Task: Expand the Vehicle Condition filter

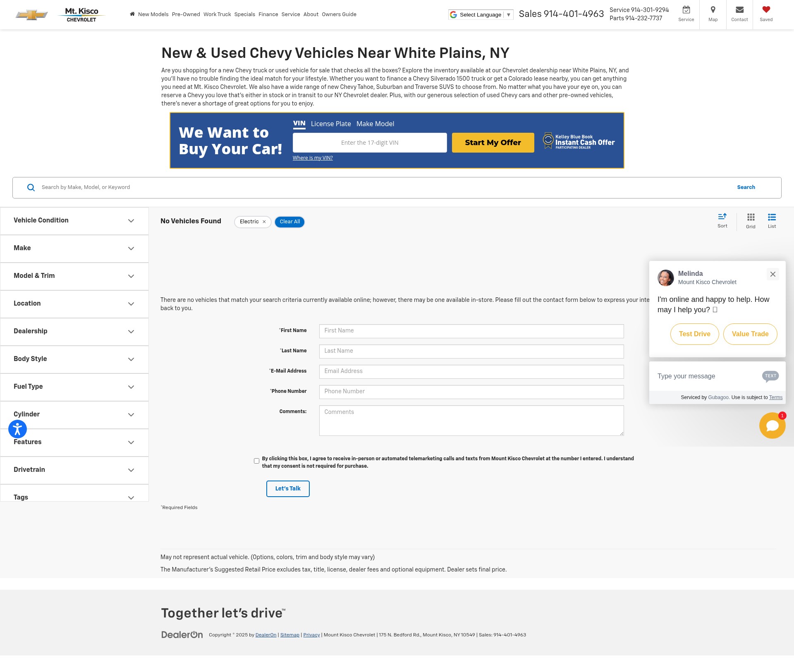Action: click(74, 221)
